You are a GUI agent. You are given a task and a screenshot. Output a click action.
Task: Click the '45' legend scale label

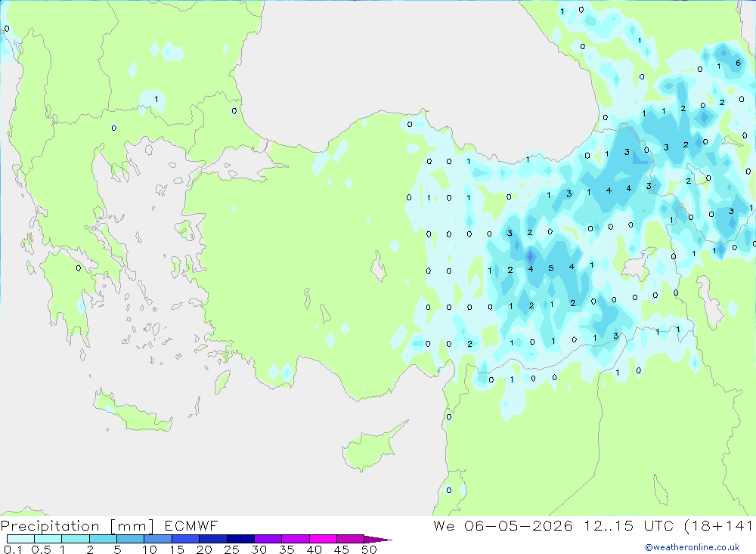coord(342,549)
